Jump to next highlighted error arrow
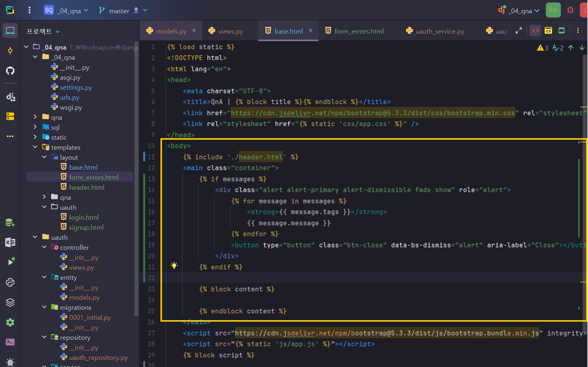 (x=582, y=48)
